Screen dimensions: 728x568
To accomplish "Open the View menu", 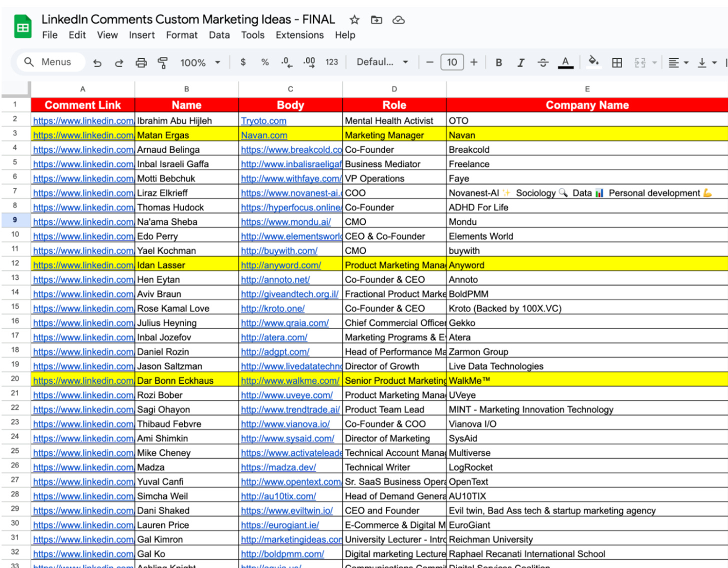I will (107, 35).
